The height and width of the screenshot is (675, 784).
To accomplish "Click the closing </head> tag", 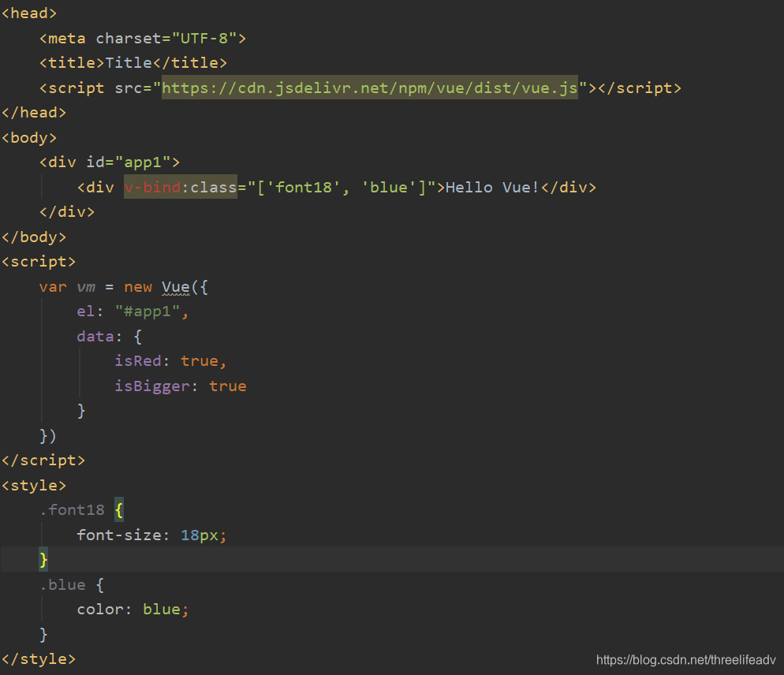I will coord(33,113).
